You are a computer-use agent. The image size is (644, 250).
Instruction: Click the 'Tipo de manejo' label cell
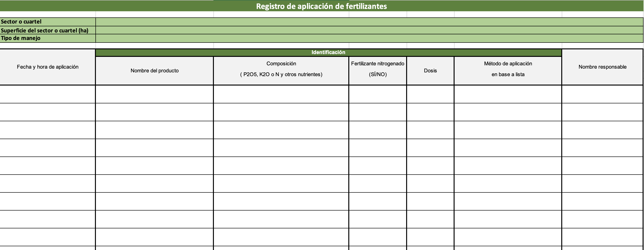[x=48, y=38]
